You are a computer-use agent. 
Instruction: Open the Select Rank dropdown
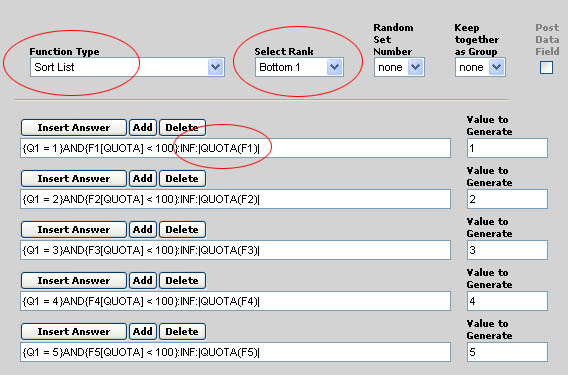299,67
